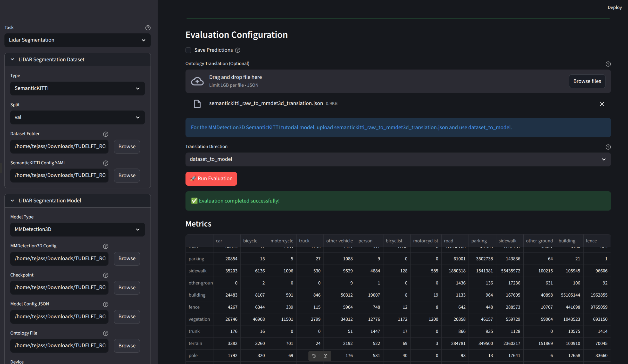Viewport: 628px width, 364px height.
Task: Click the uploaded file document icon
Action: coord(197,104)
